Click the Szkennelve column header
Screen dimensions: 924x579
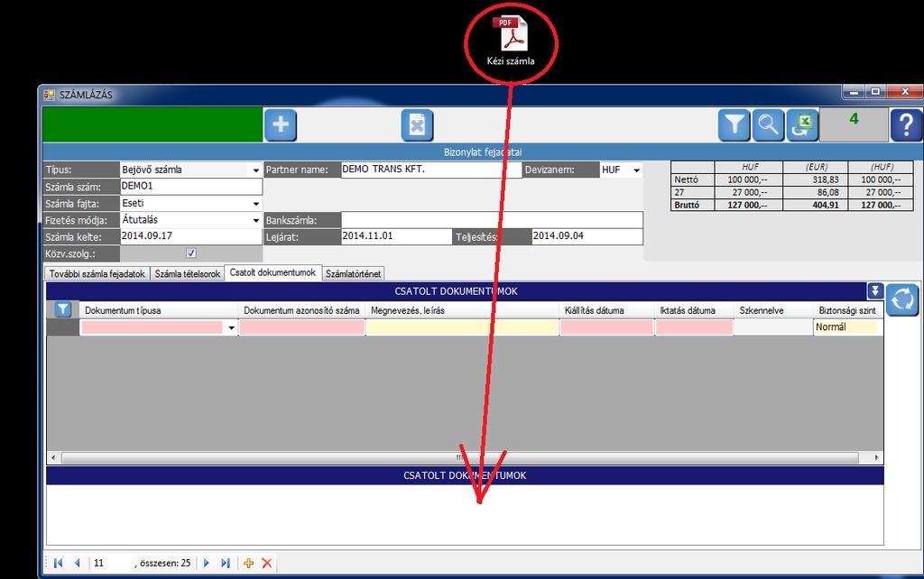click(773, 310)
